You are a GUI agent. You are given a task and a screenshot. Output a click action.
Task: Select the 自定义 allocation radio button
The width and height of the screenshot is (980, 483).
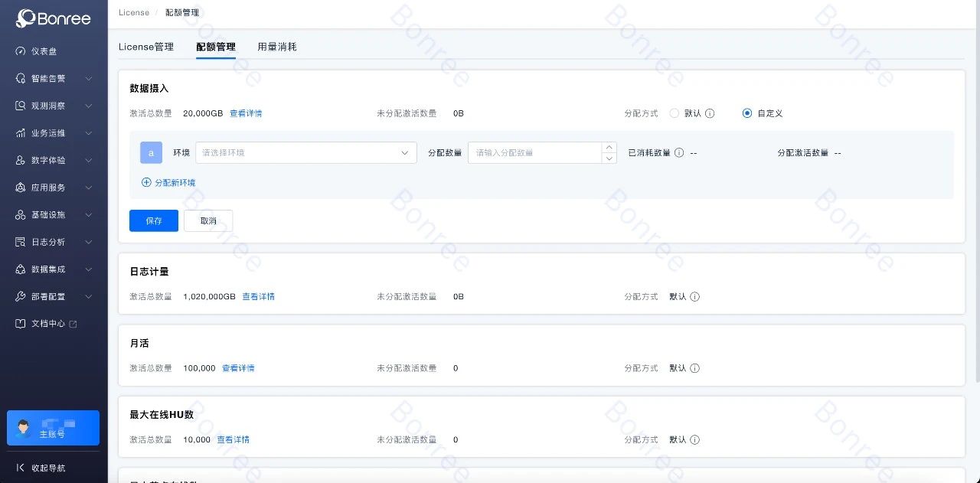pos(747,113)
